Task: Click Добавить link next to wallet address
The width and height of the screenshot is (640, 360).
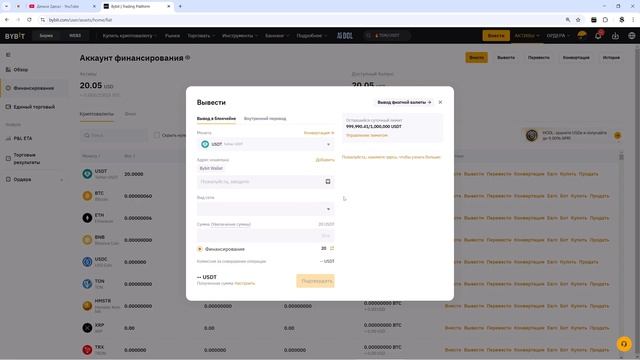Action: tap(325, 160)
